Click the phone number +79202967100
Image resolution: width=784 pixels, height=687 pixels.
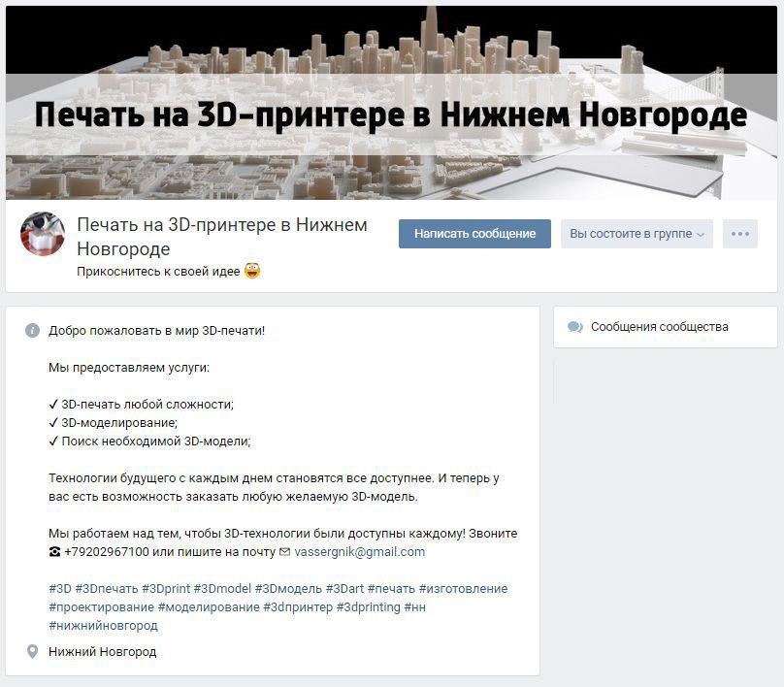(x=107, y=552)
